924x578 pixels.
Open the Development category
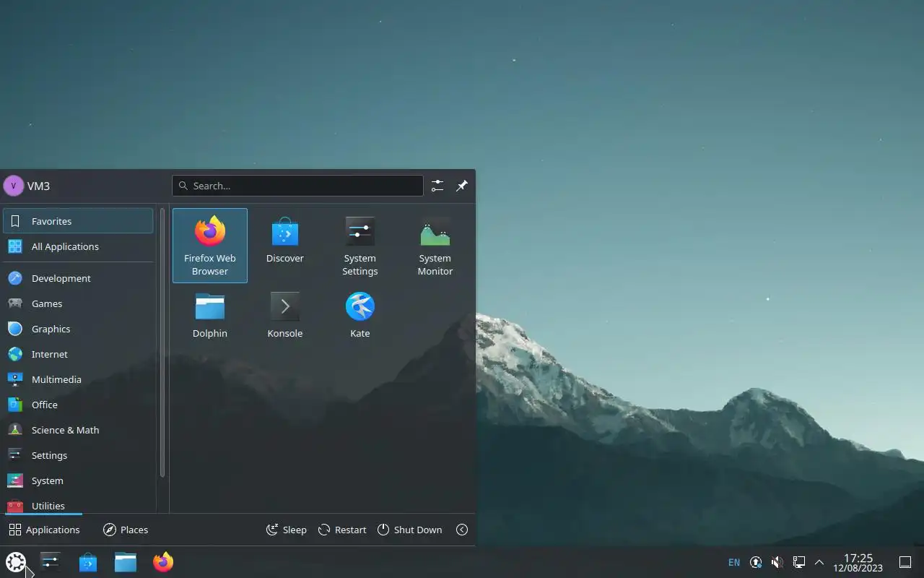[78, 278]
